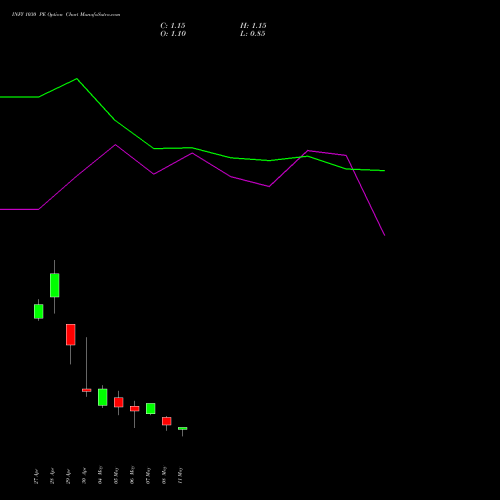Screen dimensions: 500x500
Task: Click the red candle for 29 Apr
Action: point(71,334)
